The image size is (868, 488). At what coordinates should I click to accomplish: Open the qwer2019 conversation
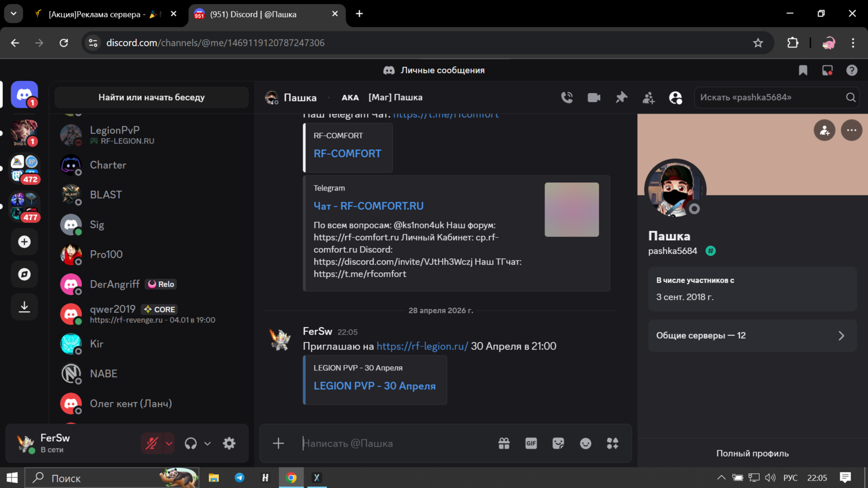coord(152,314)
